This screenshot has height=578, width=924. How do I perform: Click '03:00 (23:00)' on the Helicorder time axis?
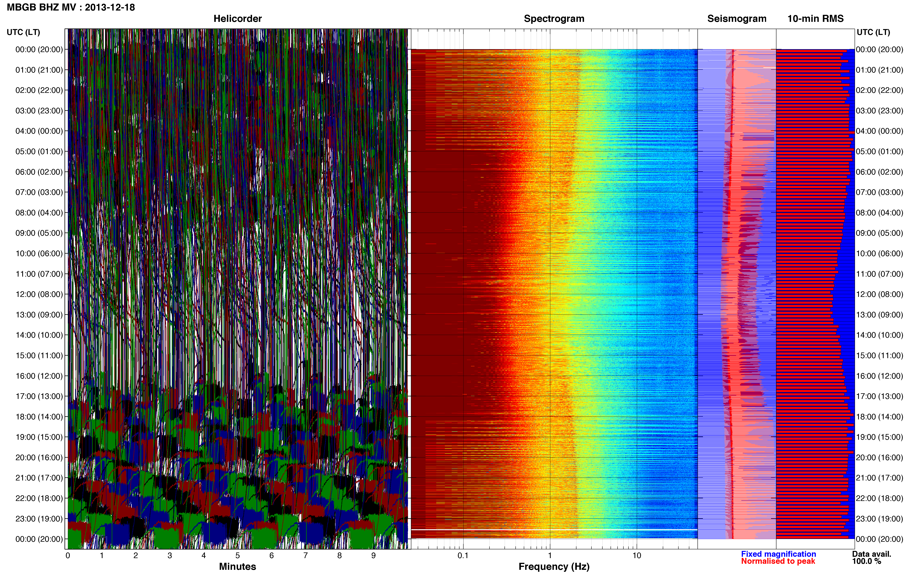39,111
